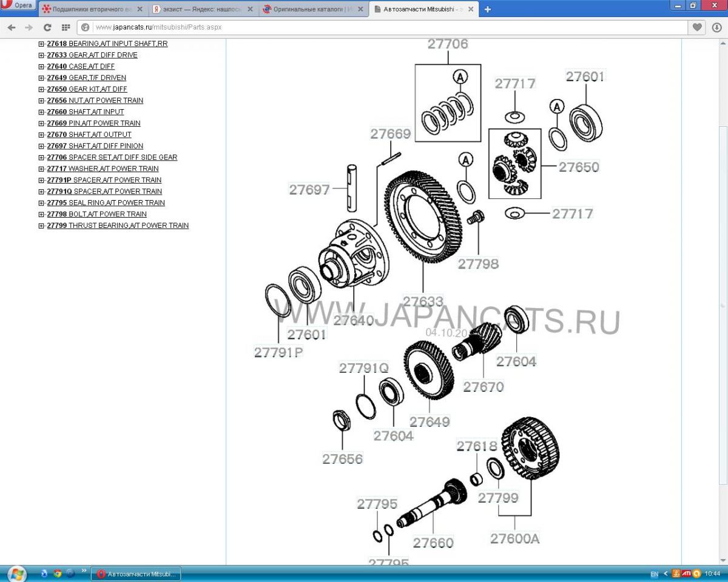Click the 27799 thrust bearing label
The width and height of the screenshot is (728, 582).
[498, 498]
